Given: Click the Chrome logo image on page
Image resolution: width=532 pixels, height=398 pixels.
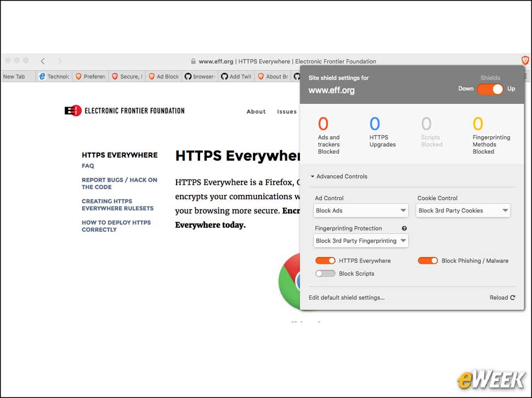Looking at the screenshot, I should pyautogui.click(x=289, y=281).
